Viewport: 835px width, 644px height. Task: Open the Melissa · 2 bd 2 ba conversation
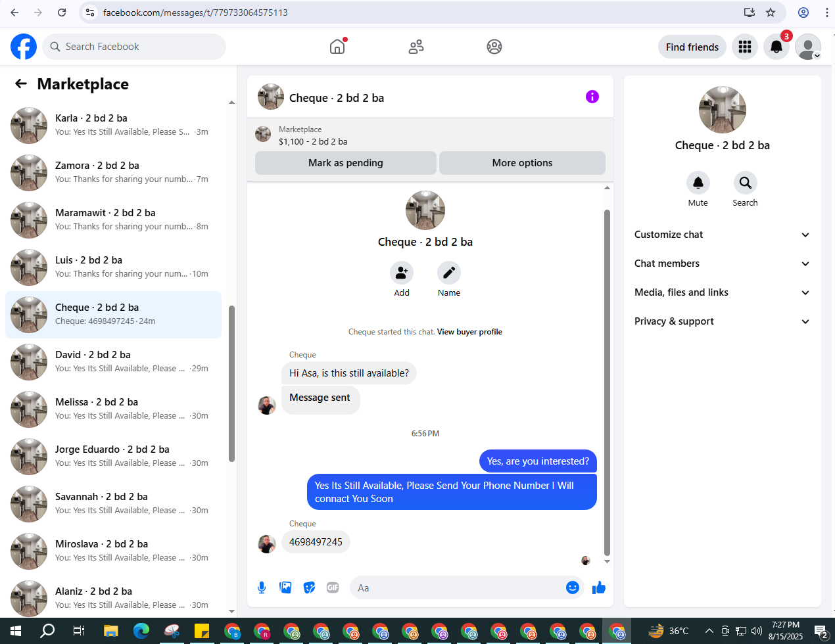pos(113,409)
